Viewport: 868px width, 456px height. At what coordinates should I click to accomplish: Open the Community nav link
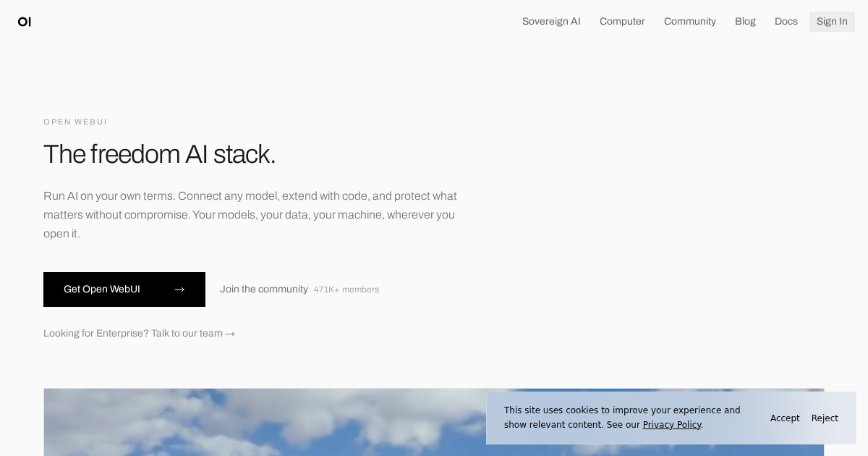(x=690, y=22)
